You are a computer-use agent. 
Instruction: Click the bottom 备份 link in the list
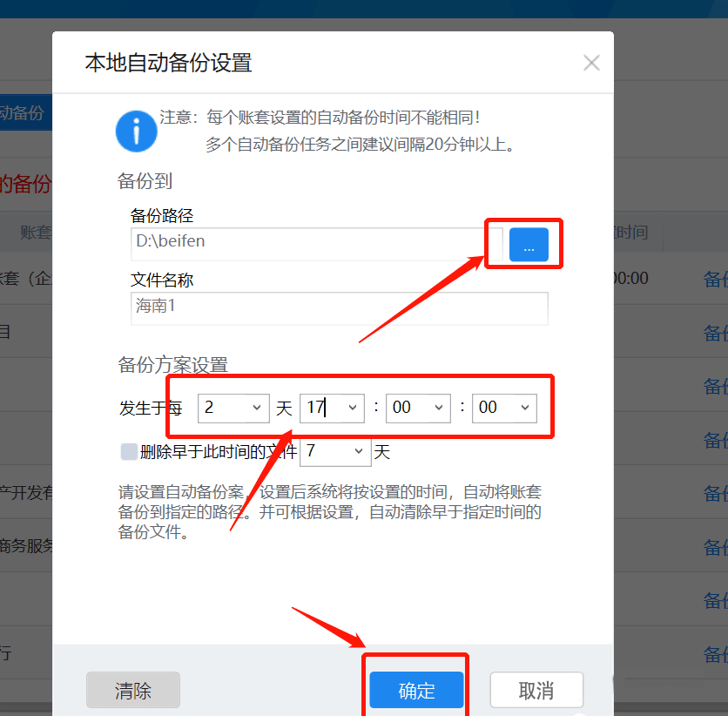click(x=716, y=653)
